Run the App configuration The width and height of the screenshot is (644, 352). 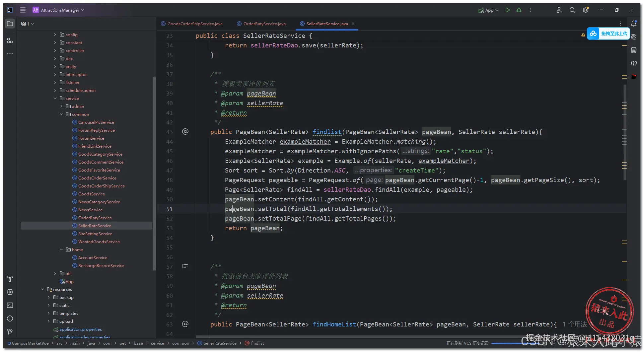(507, 10)
